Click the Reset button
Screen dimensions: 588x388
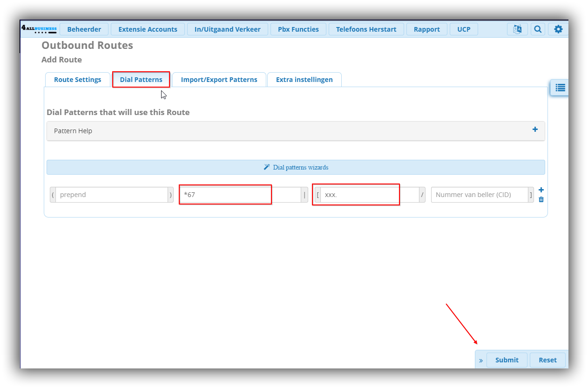click(547, 360)
